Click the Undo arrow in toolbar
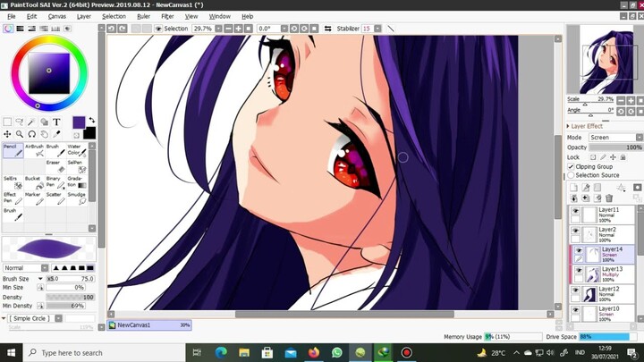644x362 pixels. tap(111, 29)
